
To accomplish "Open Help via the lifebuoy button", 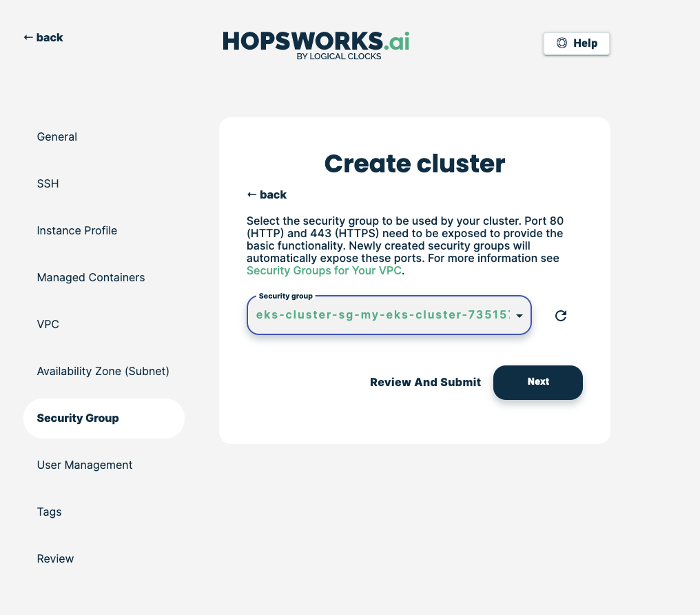I will [x=576, y=43].
